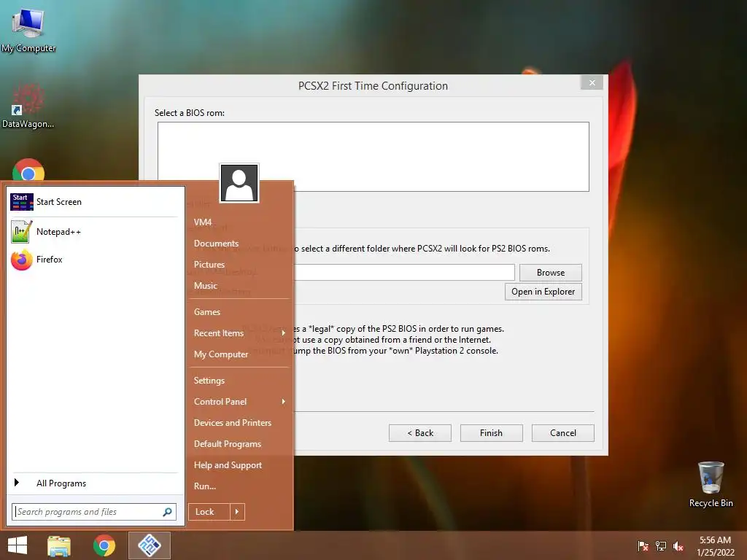Click the user account picture

[239, 183]
